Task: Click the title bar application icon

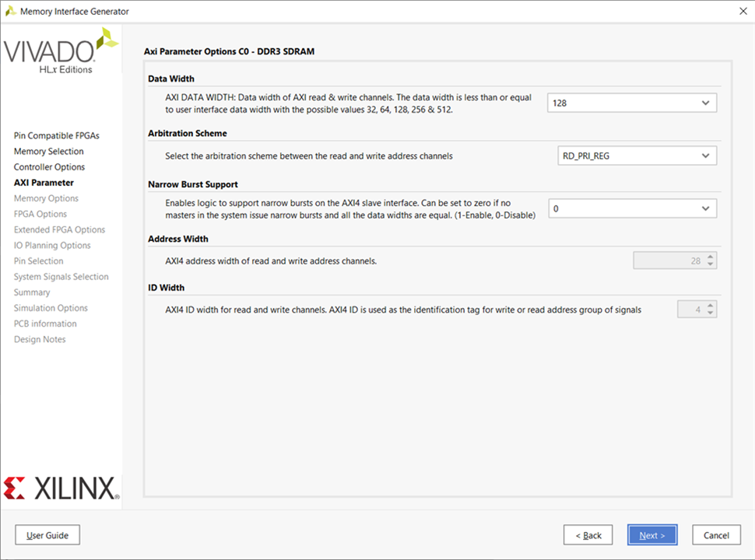Action: [11, 11]
